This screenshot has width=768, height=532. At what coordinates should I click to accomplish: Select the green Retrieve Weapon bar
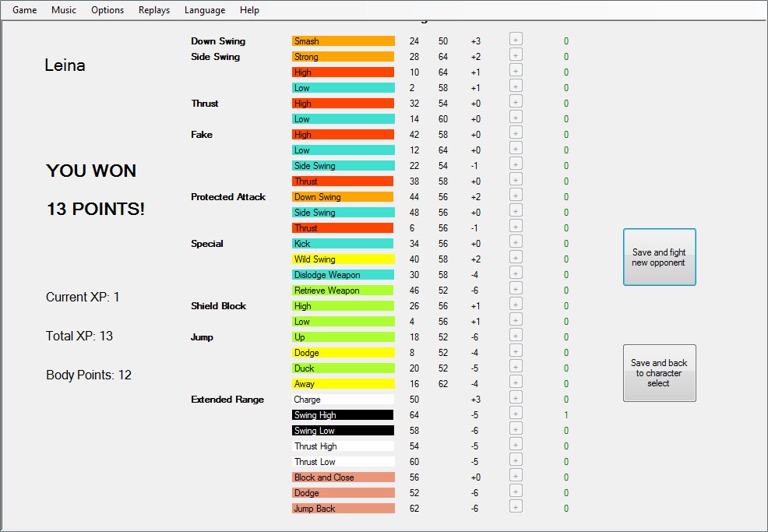(x=343, y=291)
